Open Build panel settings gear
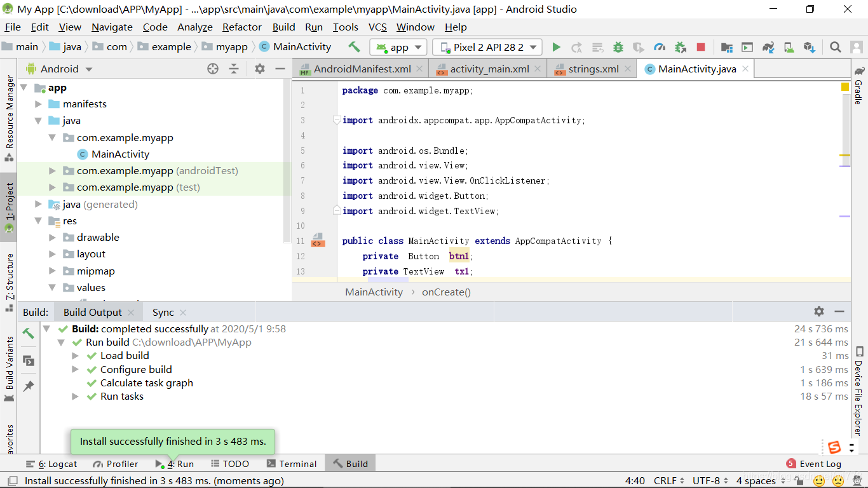868x488 pixels. click(x=819, y=311)
